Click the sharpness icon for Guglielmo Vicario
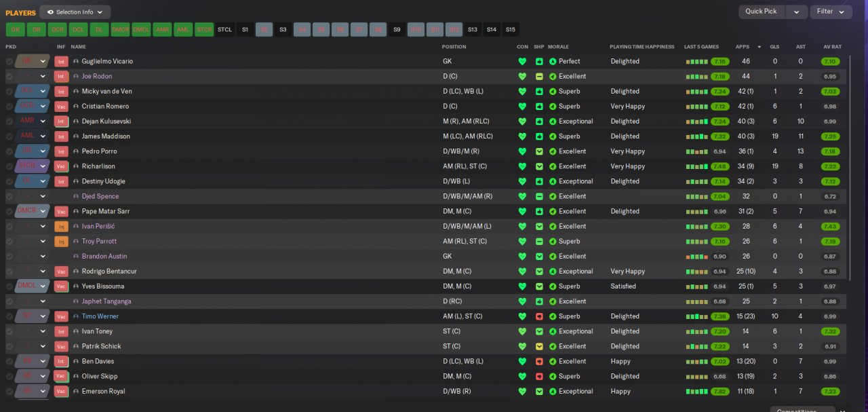The width and height of the screenshot is (868, 412). point(539,61)
